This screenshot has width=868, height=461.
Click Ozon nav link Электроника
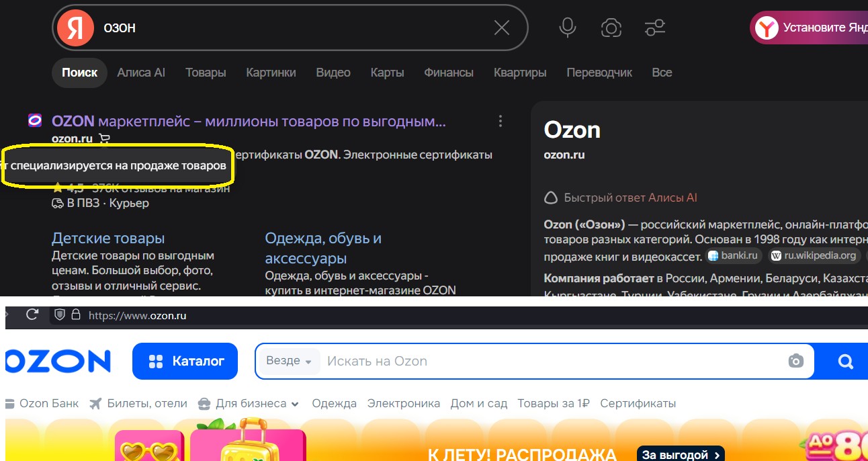pyautogui.click(x=403, y=403)
